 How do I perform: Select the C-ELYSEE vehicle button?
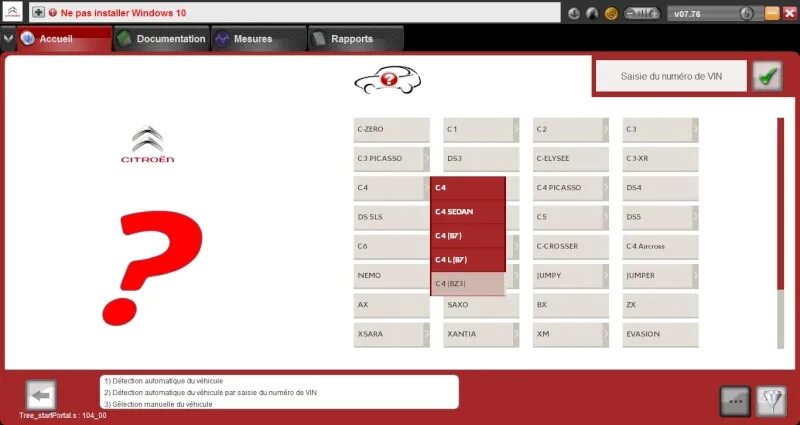tap(571, 159)
